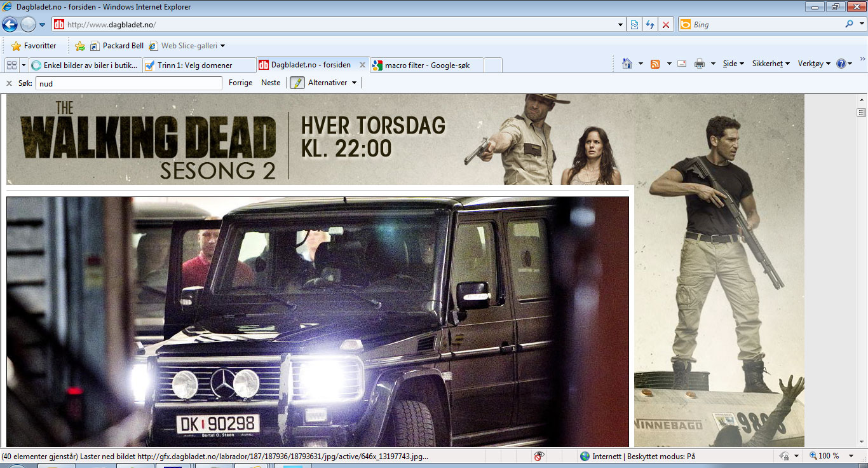868x468 pixels.
Task: Click the Read Mail envelope icon
Action: (x=682, y=64)
